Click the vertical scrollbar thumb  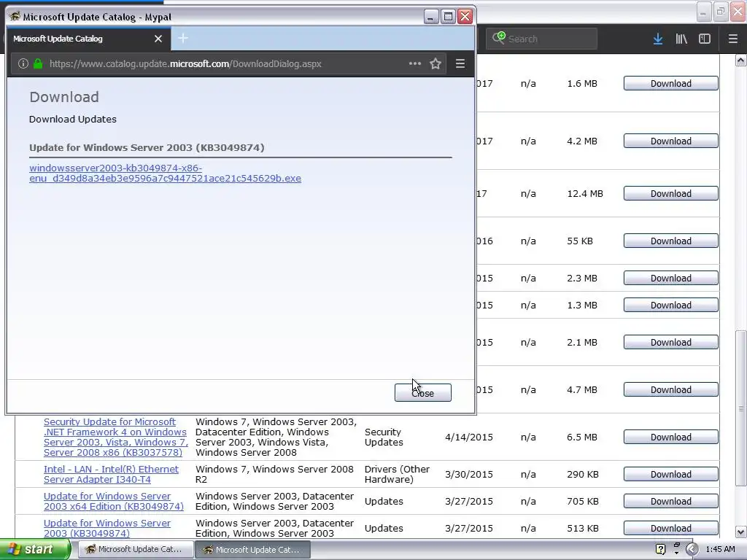740,408
